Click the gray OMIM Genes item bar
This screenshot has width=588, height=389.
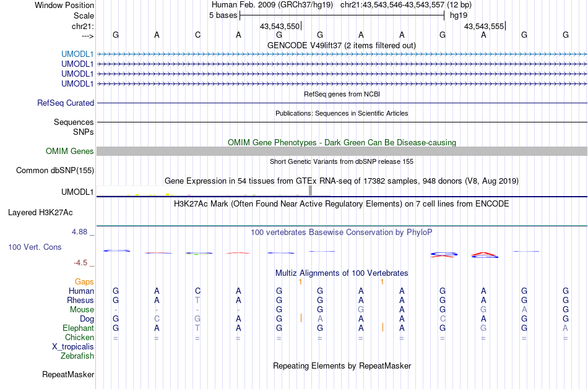pos(342,151)
